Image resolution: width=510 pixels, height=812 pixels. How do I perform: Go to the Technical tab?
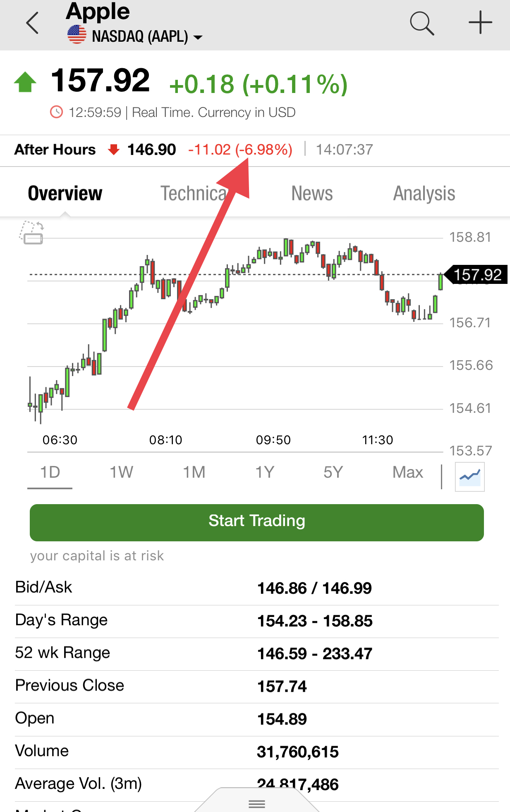[x=194, y=193]
